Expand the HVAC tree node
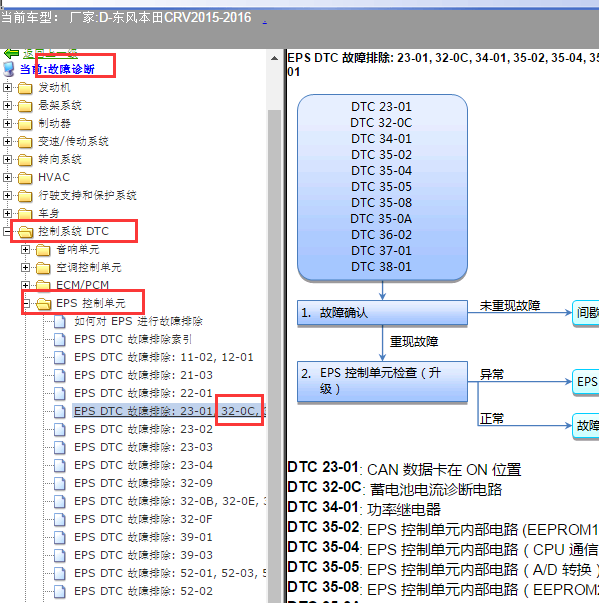This screenshot has width=599, height=603. click(x=7, y=177)
